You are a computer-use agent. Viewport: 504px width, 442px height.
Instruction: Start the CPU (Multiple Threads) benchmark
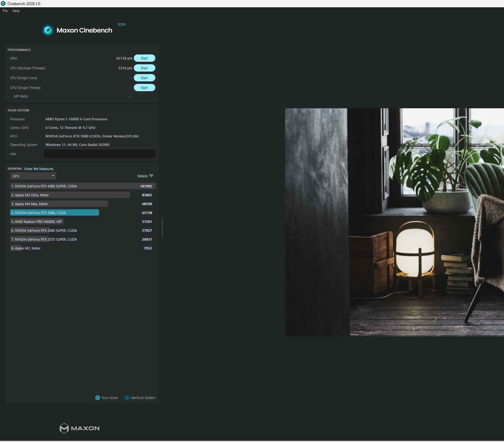tap(144, 68)
